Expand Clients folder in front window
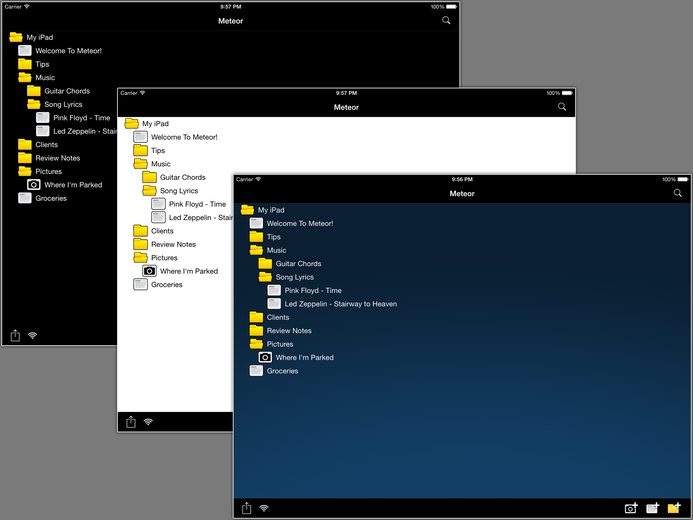This screenshot has height=520, width=693. pyautogui.click(x=256, y=317)
